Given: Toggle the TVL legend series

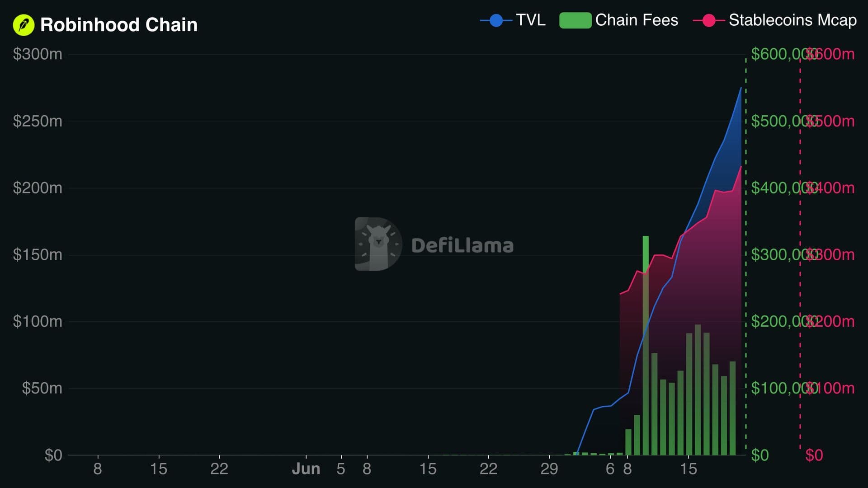Looking at the screenshot, I should (513, 20).
